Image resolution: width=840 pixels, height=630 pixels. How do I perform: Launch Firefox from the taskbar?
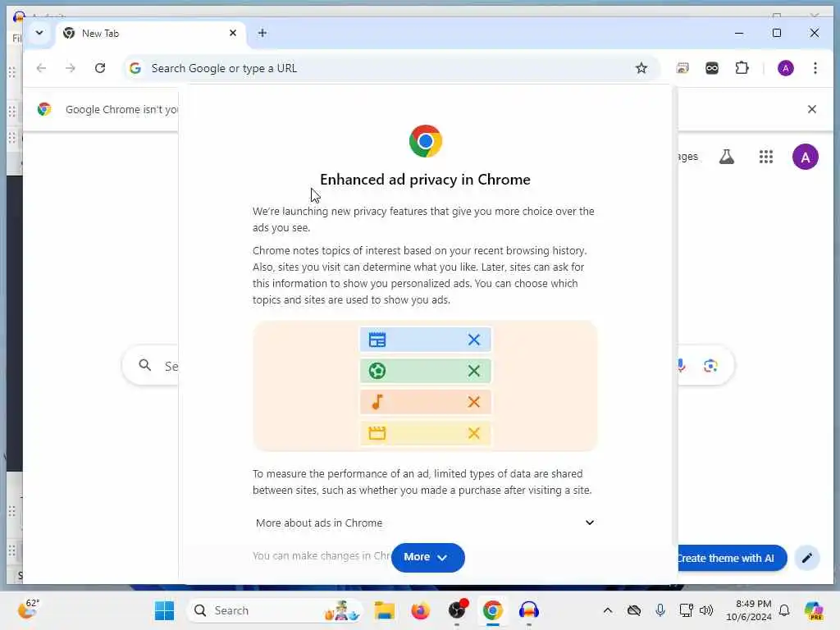point(421,610)
